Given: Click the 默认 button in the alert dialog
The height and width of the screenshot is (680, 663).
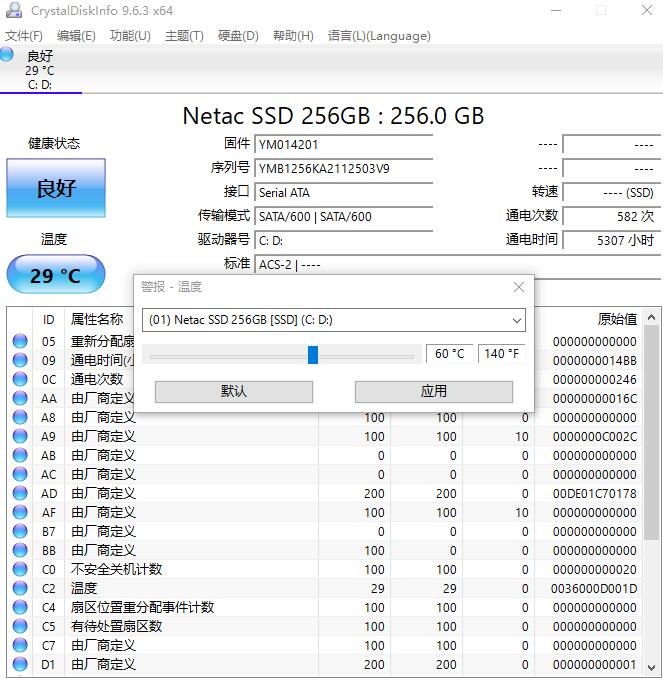Looking at the screenshot, I should [x=234, y=392].
